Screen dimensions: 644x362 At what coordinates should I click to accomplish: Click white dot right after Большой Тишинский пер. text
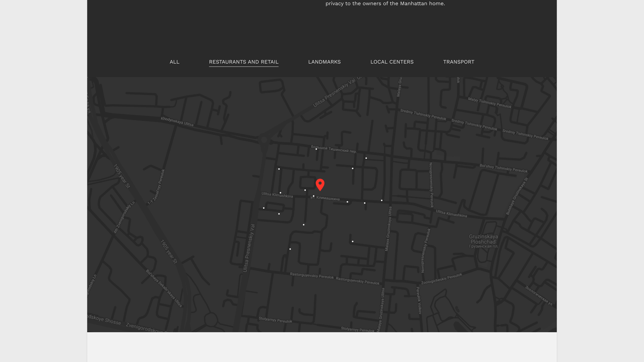coord(366,158)
